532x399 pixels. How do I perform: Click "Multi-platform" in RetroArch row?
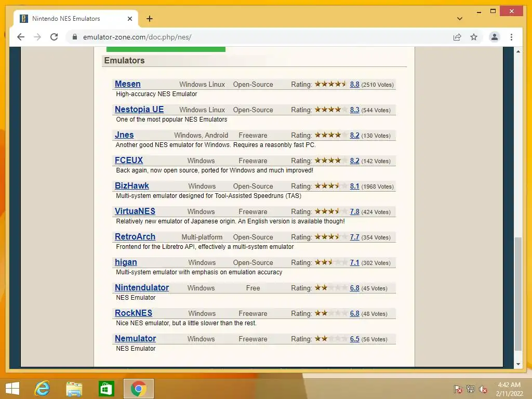pos(202,237)
